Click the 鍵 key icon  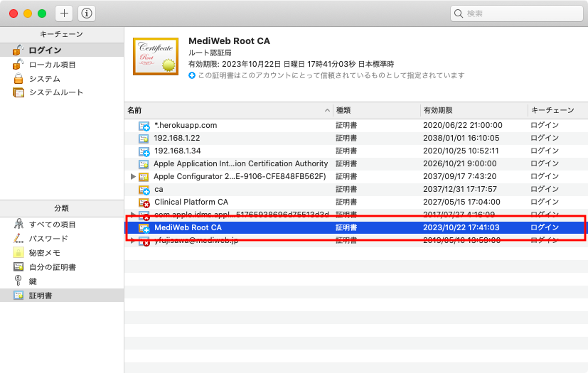click(x=18, y=281)
